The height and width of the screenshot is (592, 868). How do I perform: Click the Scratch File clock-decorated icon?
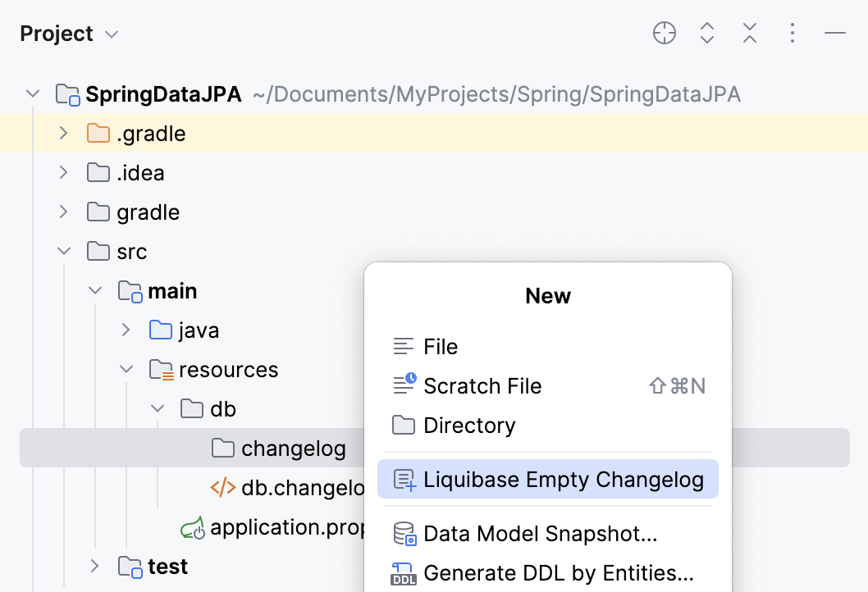click(x=403, y=385)
